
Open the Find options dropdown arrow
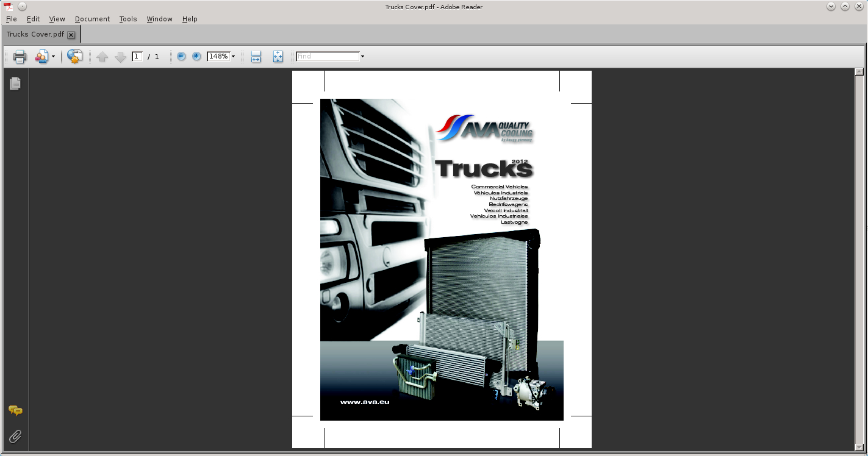point(362,57)
